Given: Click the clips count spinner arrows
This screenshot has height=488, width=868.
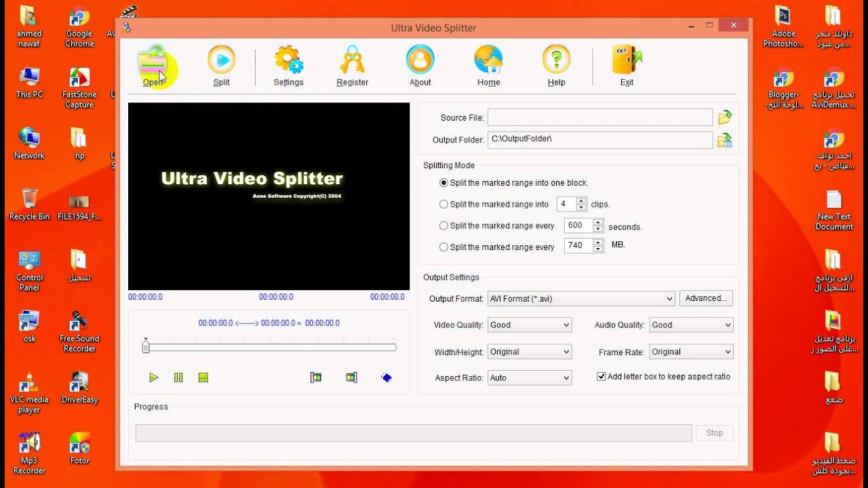Looking at the screenshot, I should click(581, 204).
